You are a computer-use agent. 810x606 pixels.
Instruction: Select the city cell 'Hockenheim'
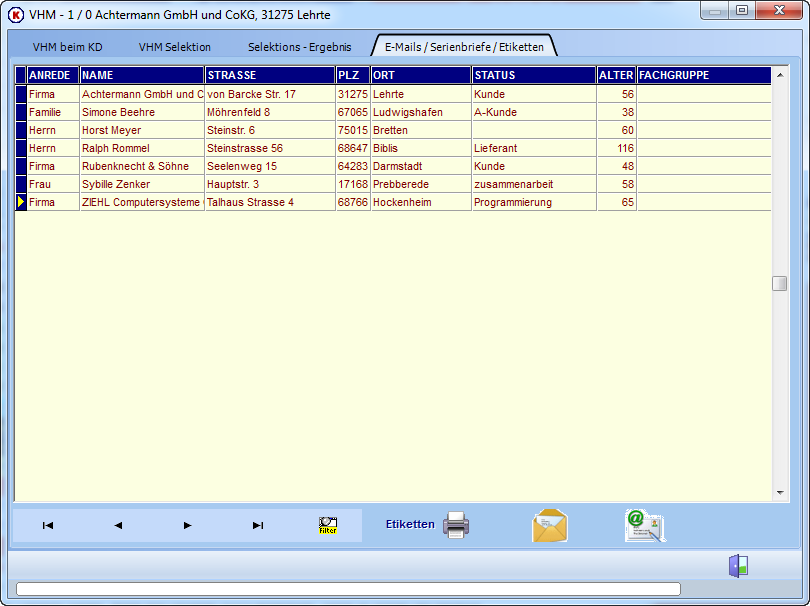coord(422,202)
